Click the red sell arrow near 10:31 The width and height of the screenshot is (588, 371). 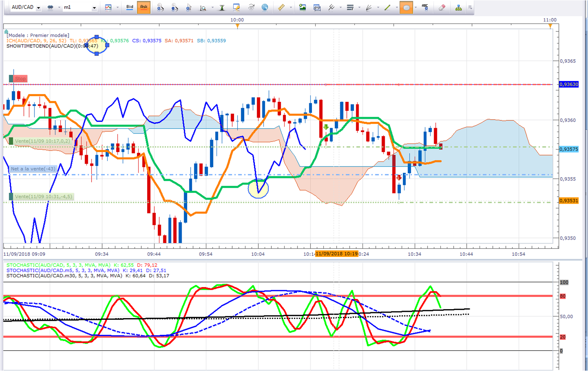coord(399,178)
